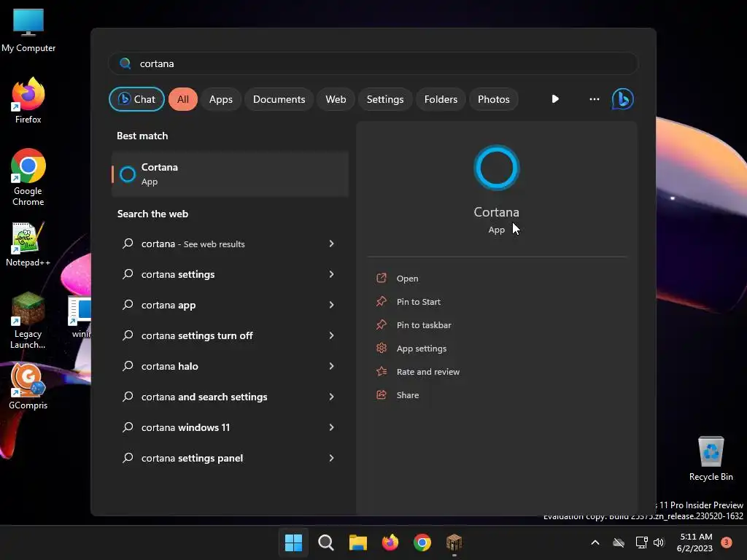Open Firefox from the taskbar
Screen dimensions: 747x560
pos(390,542)
